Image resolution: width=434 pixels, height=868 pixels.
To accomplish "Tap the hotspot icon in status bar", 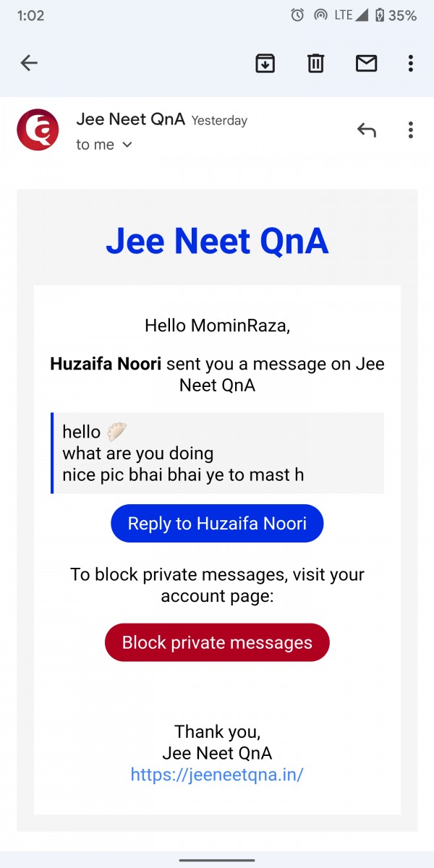I will click(320, 15).
